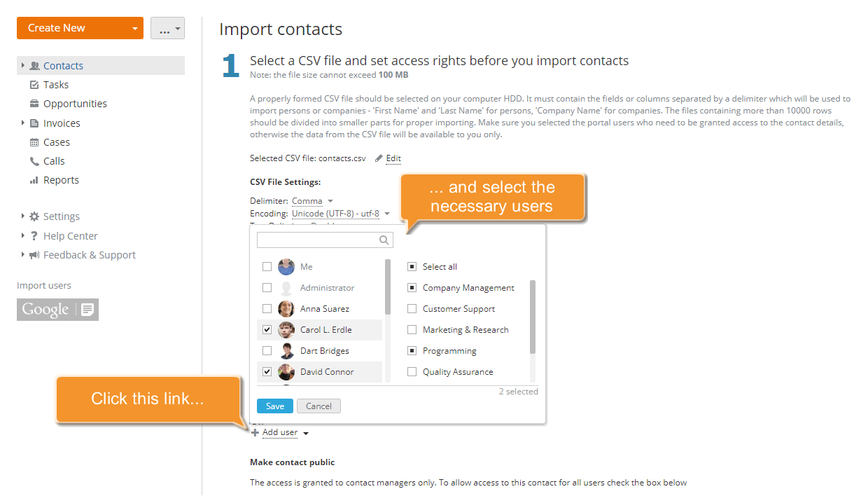
Task: Select the Contacts icon in the sidebar
Action: point(34,65)
